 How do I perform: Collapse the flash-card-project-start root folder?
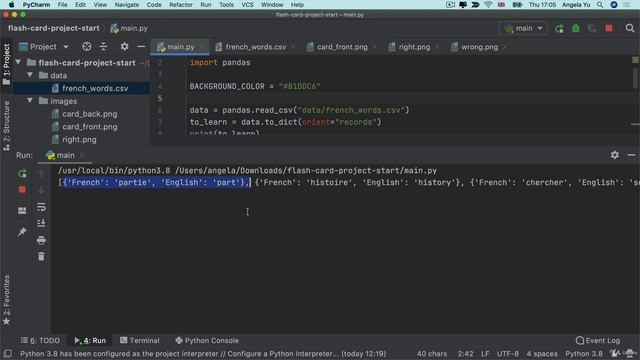point(18,62)
